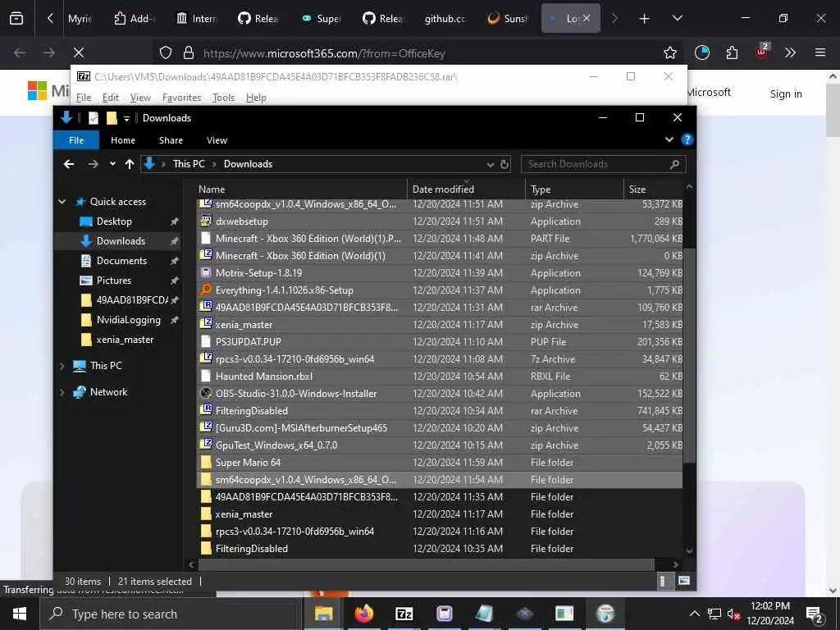Click Explorer help question mark icon
This screenshot has width=840, height=630.
point(687,139)
